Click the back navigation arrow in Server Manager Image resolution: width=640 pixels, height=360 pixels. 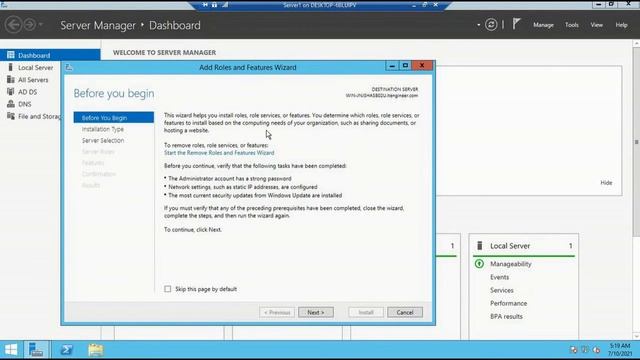click(x=13, y=25)
